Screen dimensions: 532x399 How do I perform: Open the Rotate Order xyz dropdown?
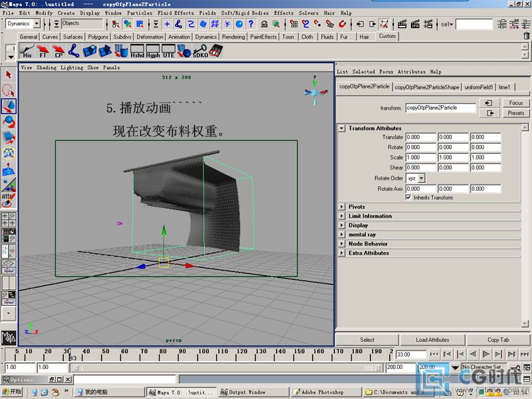tap(421, 178)
